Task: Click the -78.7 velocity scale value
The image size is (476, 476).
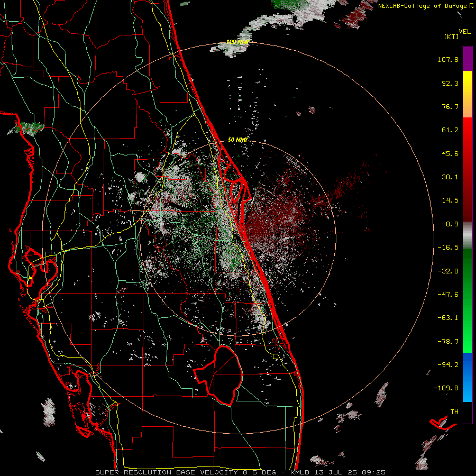Action: 448,342
